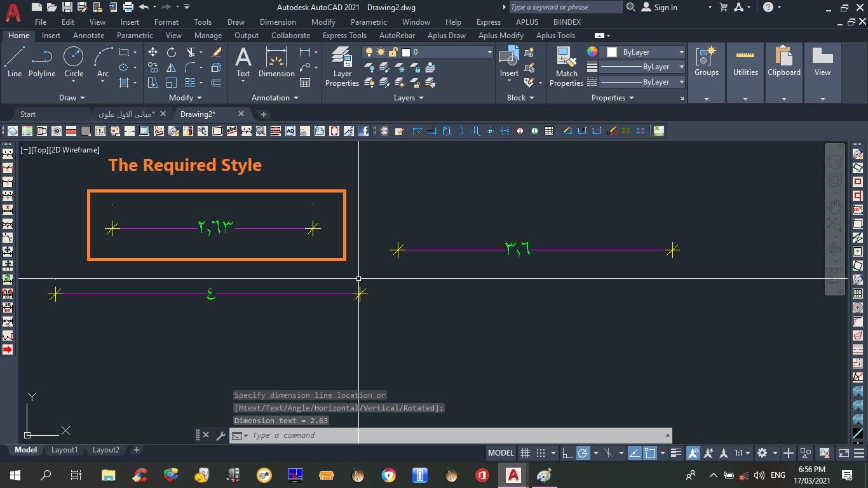The width and height of the screenshot is (868, 488).
Task: Click the Array tool icon
Action: pyautogui.click(x=190, y=83)
